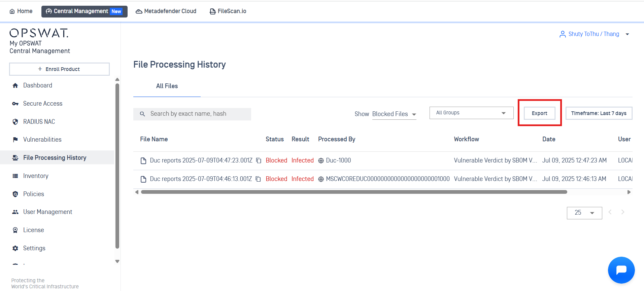Click the Secure Access key icon
Viewport: 644px width, 291px height.
point(15,104)
